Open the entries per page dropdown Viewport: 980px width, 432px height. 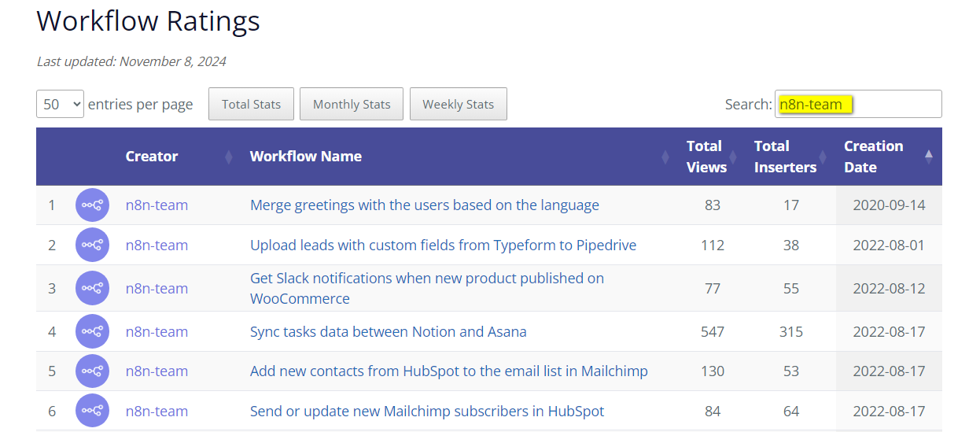point(60,104)
